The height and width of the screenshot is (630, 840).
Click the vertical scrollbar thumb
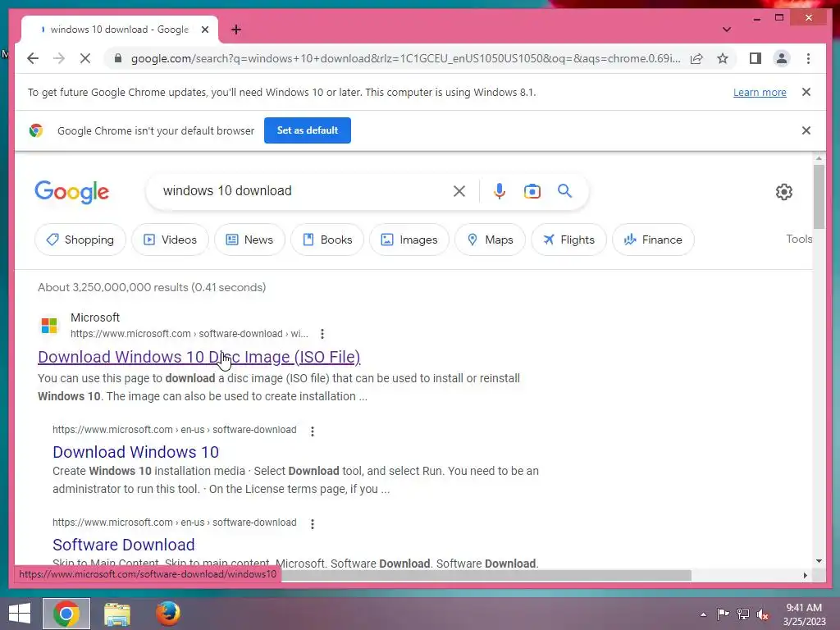(819, 197)
